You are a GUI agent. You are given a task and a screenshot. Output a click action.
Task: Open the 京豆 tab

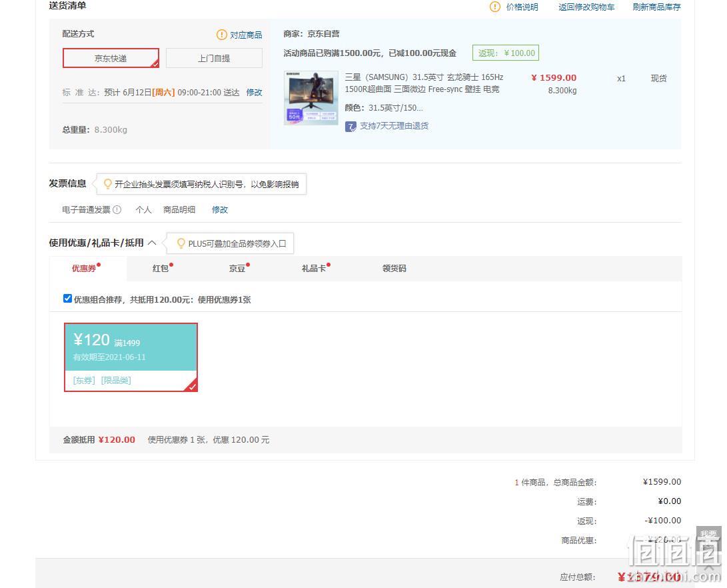(x=239, y=268)
